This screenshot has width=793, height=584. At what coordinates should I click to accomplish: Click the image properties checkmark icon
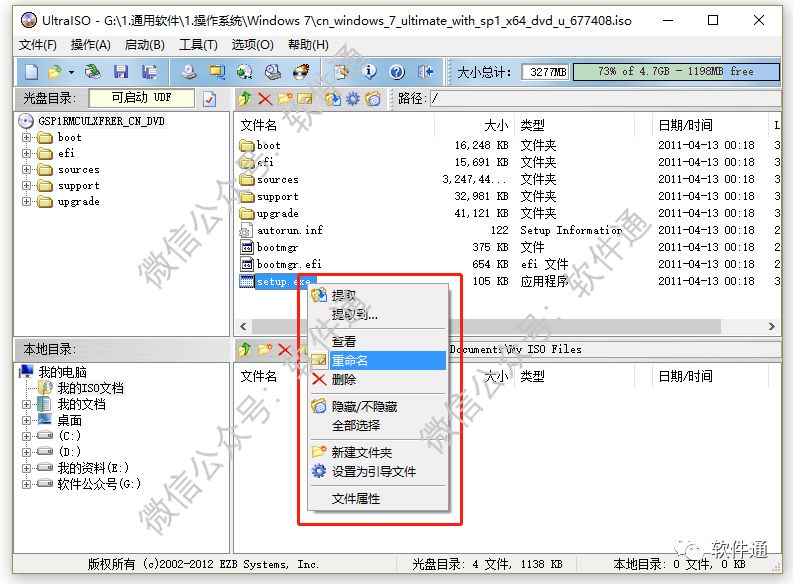[x=209, y=99]
